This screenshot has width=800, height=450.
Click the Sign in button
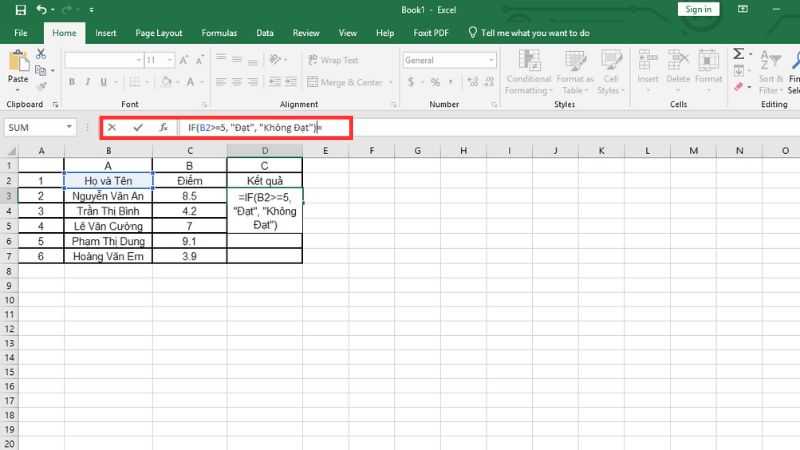click(x=694, y=9)
